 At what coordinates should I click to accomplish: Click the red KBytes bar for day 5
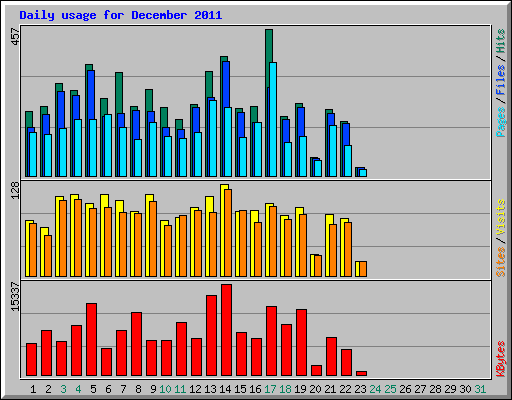click(92, 340)
